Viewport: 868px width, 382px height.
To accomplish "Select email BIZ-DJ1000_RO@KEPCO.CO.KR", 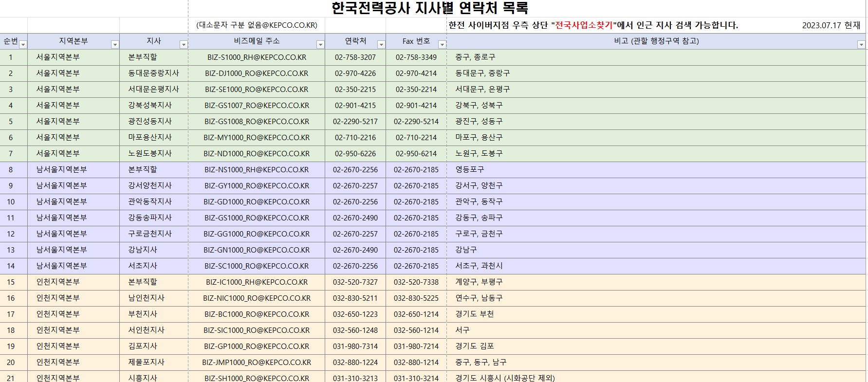I will [257, 73].
